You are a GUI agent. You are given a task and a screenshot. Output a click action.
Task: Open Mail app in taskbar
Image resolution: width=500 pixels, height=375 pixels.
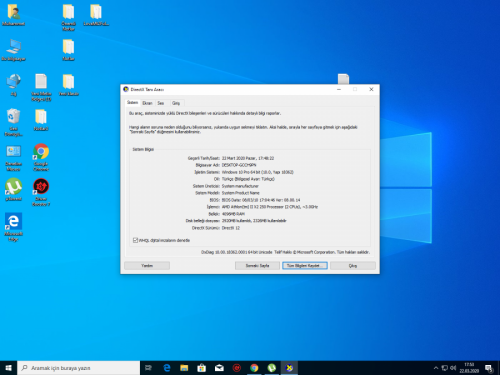pyautogui.click(x=219, y=368)
